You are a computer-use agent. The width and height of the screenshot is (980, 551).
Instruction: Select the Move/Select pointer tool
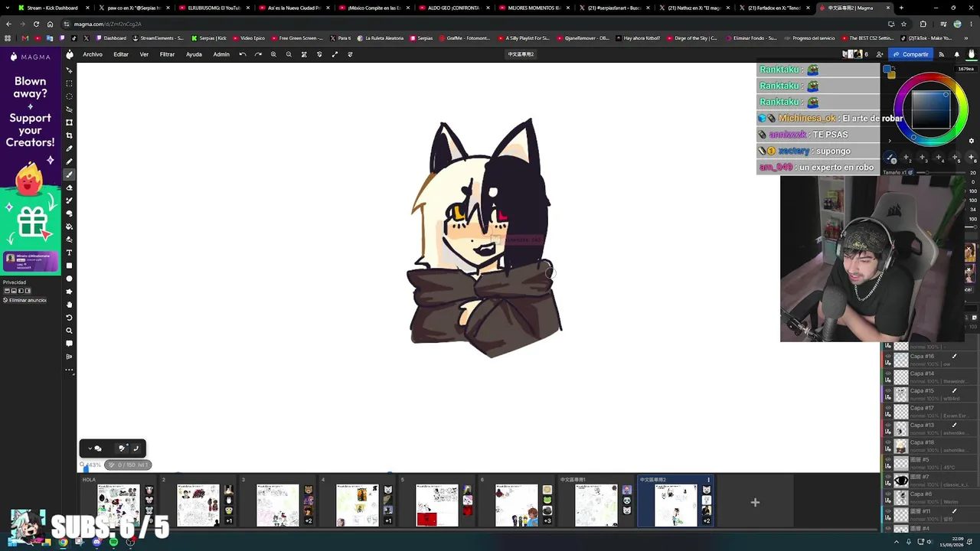pyautogui.click(x=69, y=70)
